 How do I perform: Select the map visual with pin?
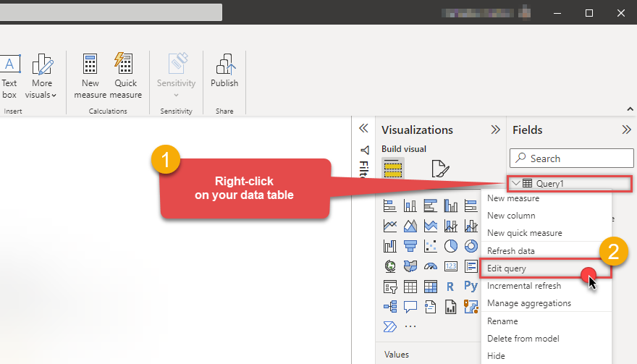tap(471, 307)
